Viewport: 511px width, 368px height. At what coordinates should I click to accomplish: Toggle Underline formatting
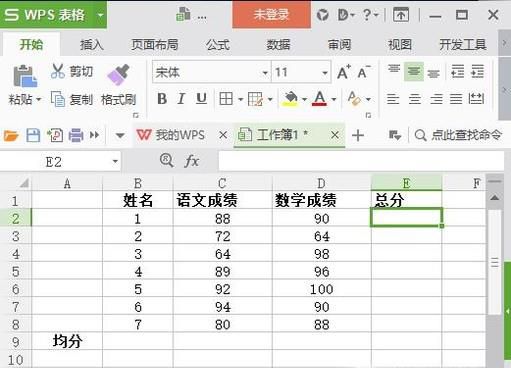point(201,99)
